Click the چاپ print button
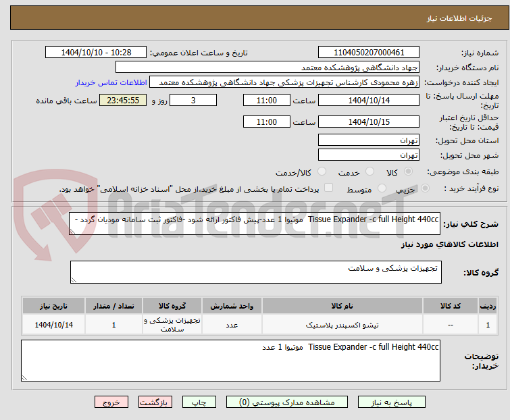 199,402
